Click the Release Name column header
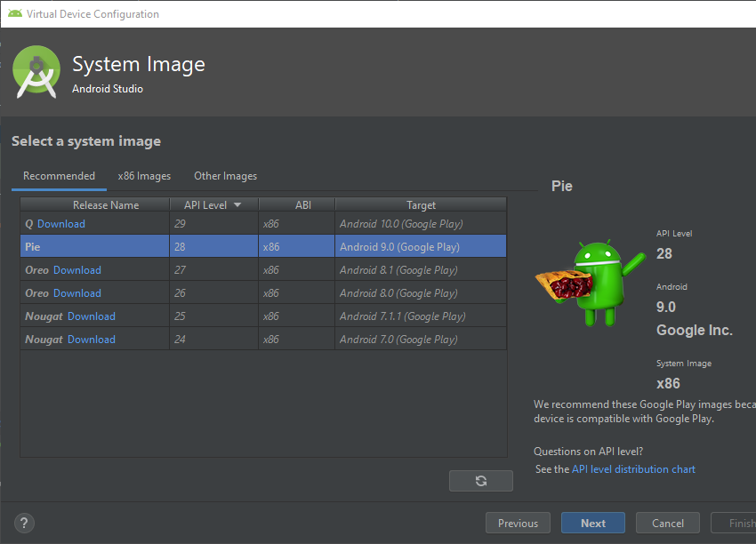The image size is (756, 544). (95, 204)
